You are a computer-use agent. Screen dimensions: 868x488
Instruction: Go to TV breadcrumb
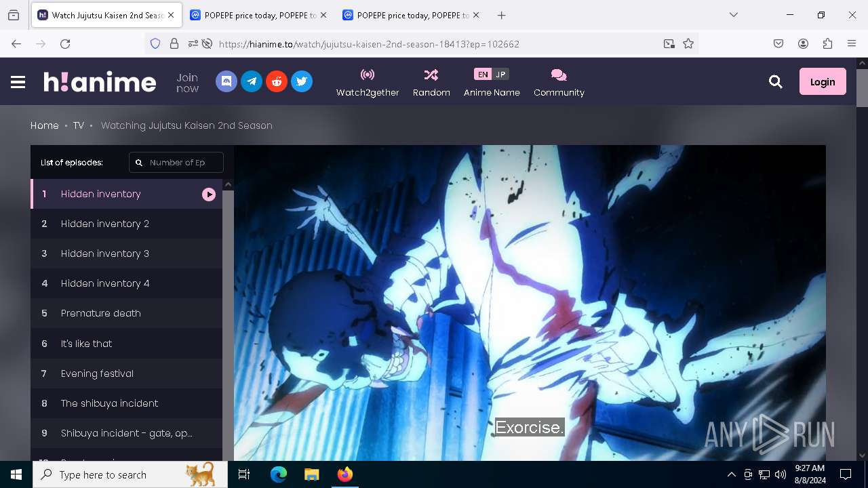pyautogui.click(x=79, y=125)
